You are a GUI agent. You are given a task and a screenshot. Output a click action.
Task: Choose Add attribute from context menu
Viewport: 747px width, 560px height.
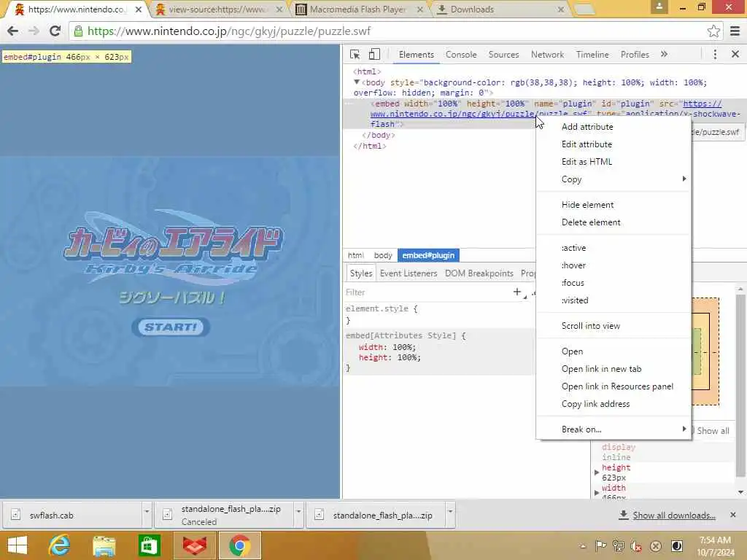point(614,127)
